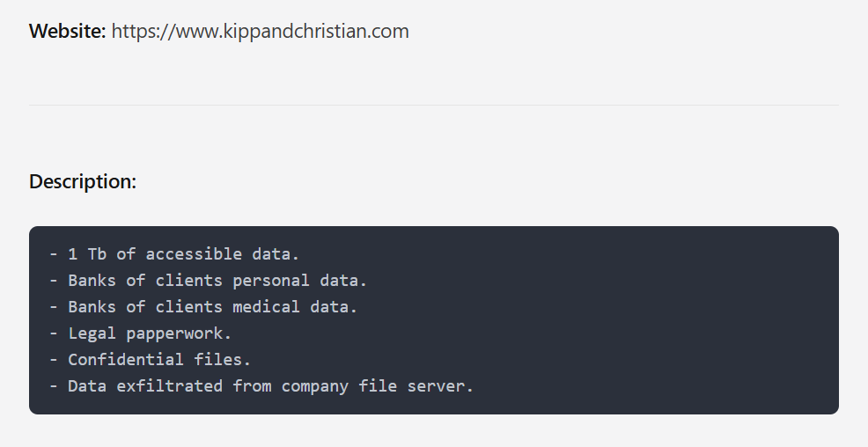This screenshot has height=447, width=868.
Task: Click the "Legal papperwork." line
Action: coord(150,333)
